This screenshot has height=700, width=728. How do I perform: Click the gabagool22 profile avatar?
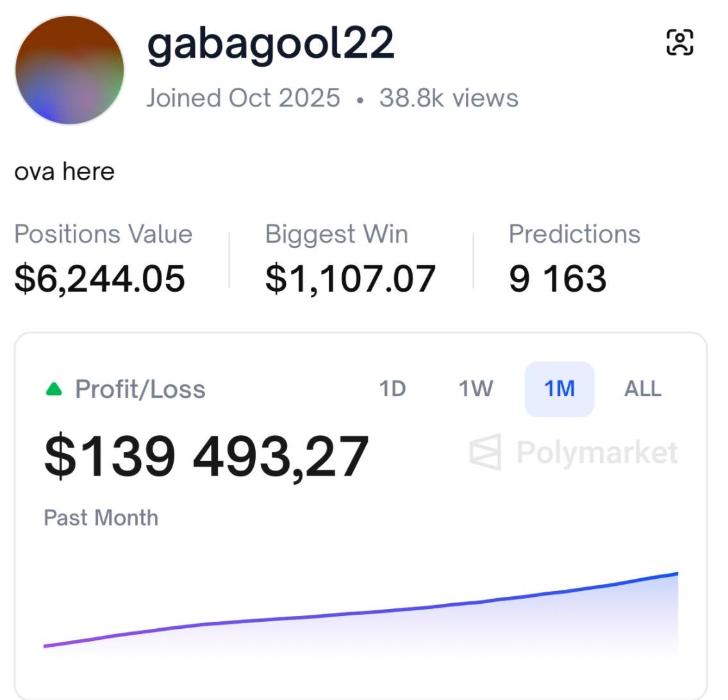pyautogui.click(x=70, y=70)
